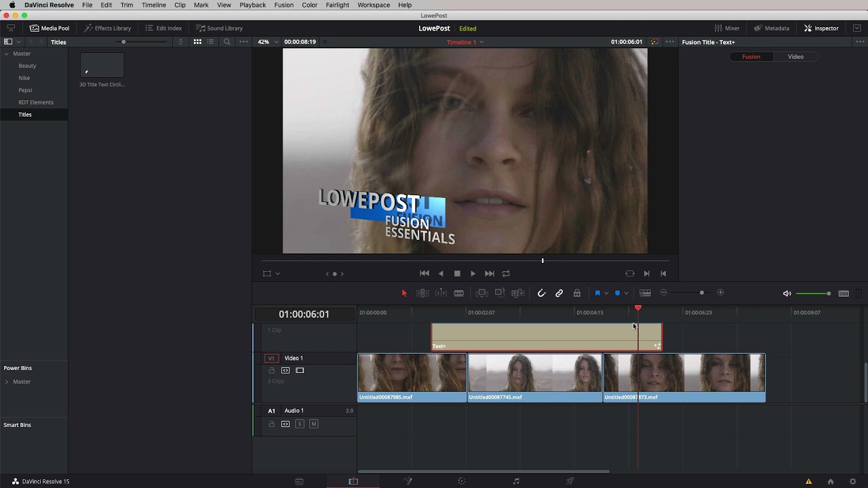Switch media pool to list view
Viewport: 868px width, 488px height.
210,42
